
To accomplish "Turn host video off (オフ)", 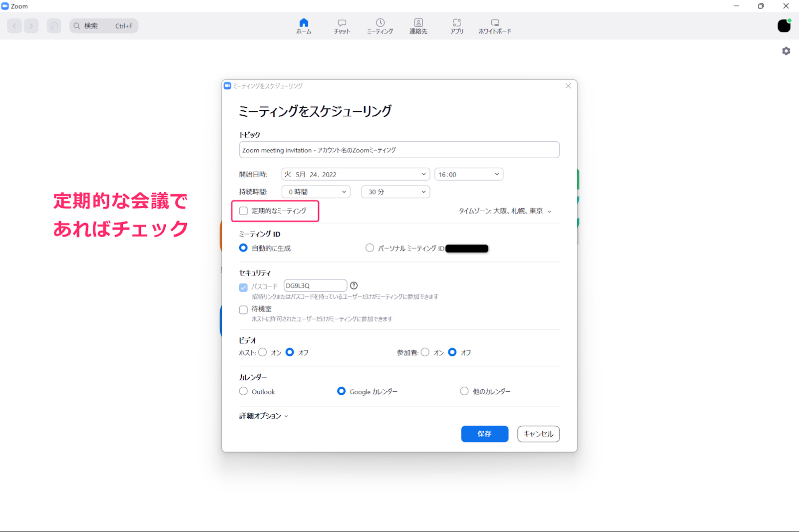I will pyautogui.click(x=290, y=352).
